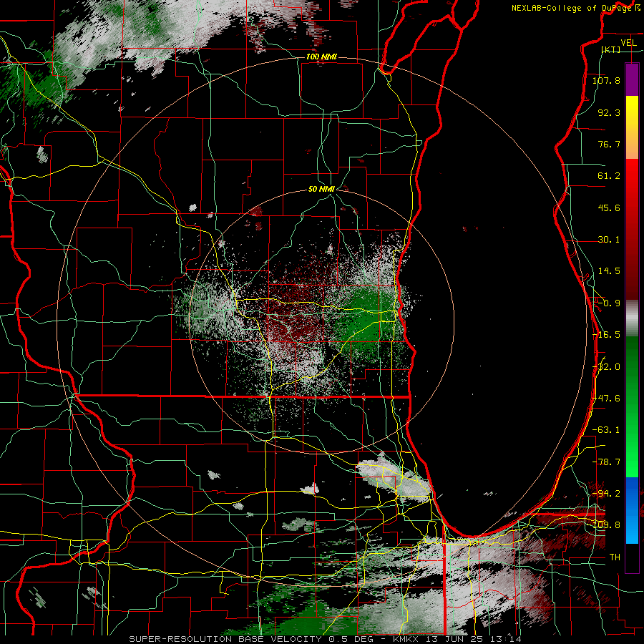644x644 pixels.
Task: Click the -47.6 velocity scale value
Action: 606,399
